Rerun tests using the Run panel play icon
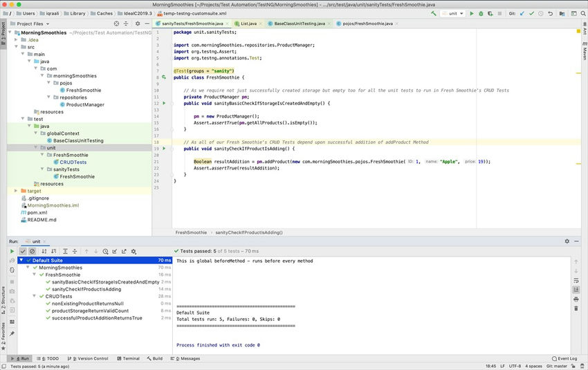Viewport: 588px width, 370px height. [12, 251]
